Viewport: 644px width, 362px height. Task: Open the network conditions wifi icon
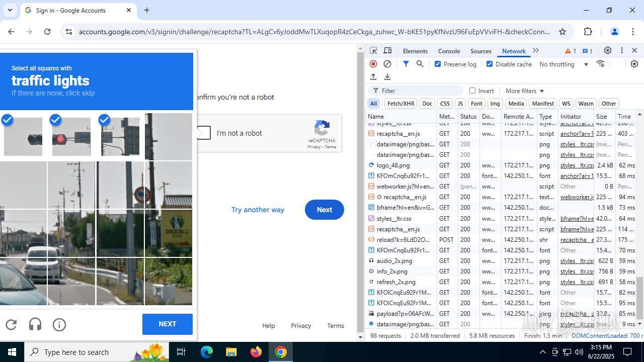pos(600,64)
